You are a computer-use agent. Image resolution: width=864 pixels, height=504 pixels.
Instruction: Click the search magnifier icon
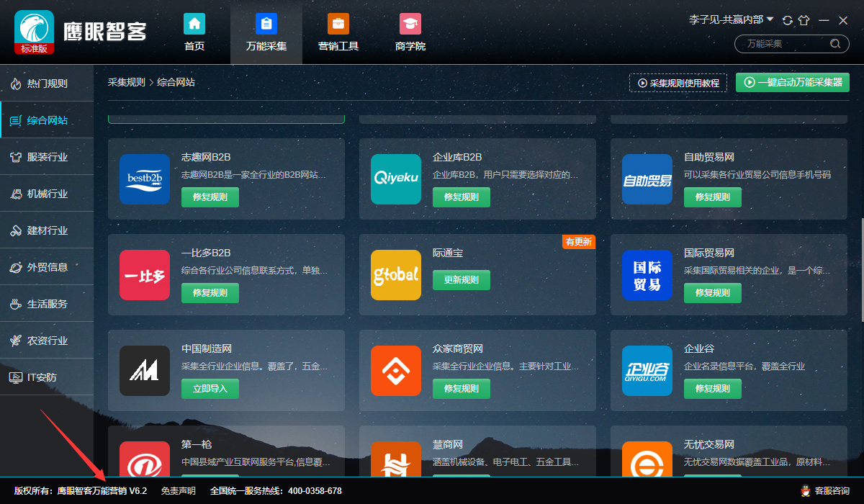tap(834, 44)
